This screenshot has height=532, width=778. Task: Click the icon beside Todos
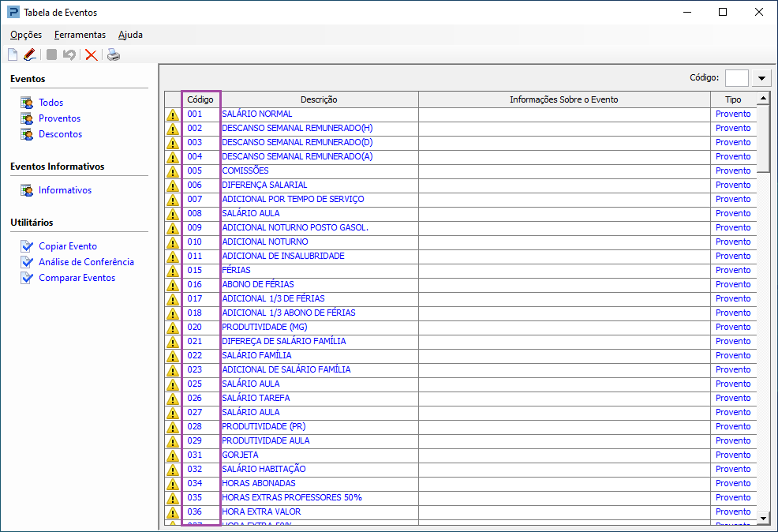pyautogui.click(x=27, y=103)
